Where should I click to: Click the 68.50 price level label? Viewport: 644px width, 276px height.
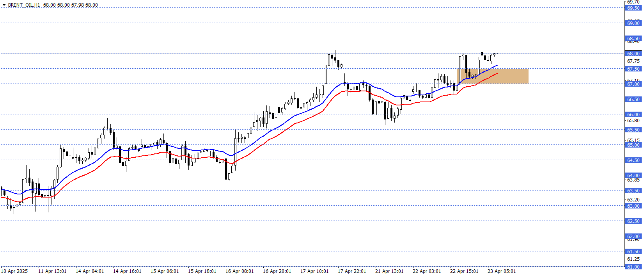pos(633,38)
